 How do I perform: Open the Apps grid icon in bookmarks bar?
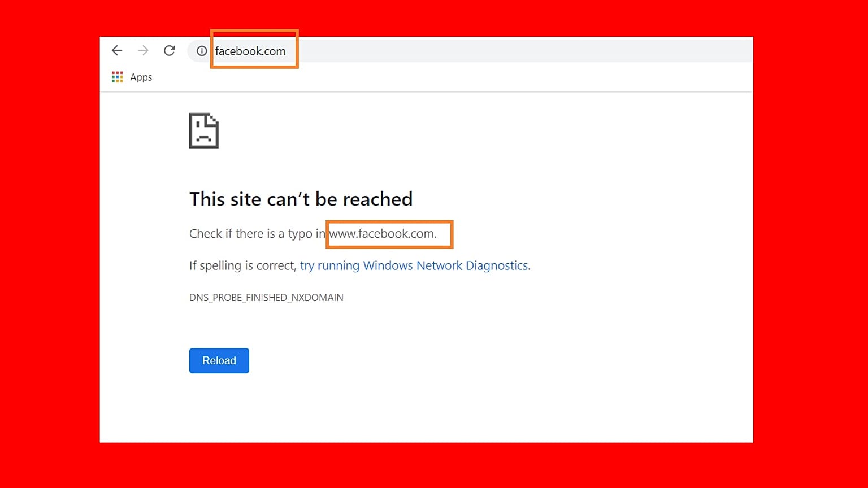[118, 77]
